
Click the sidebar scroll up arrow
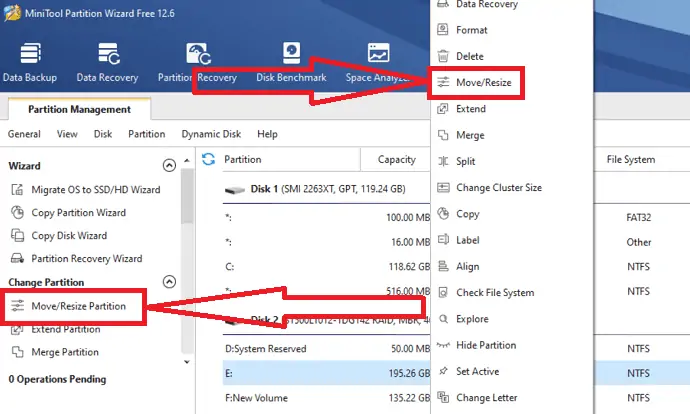pos(187,161)
